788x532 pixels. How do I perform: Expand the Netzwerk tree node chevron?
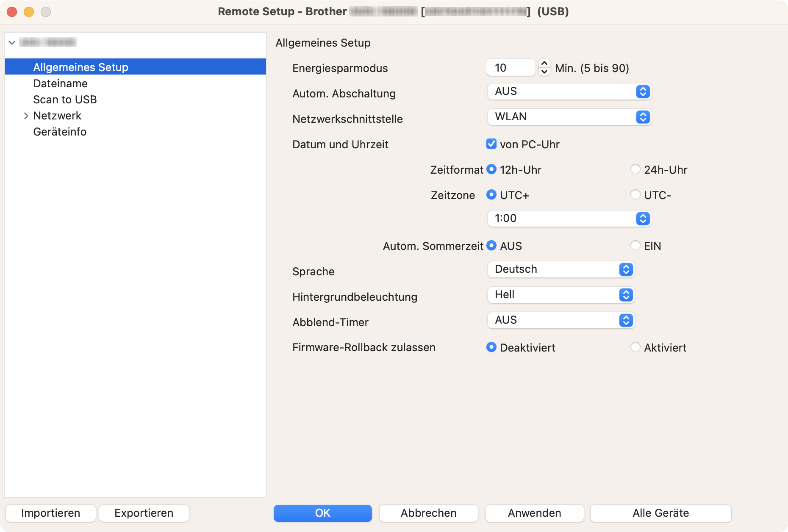point(26,116)
